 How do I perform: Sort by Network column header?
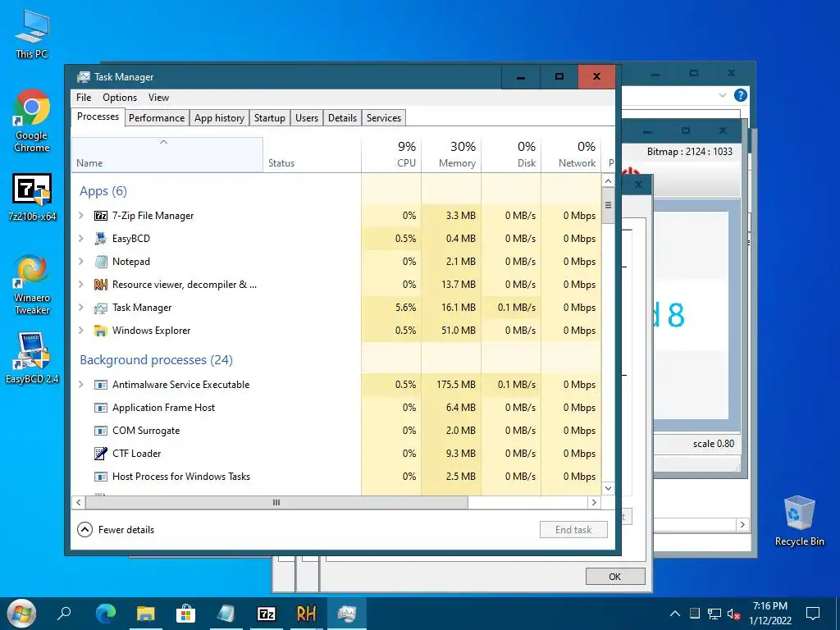(571, 155)
